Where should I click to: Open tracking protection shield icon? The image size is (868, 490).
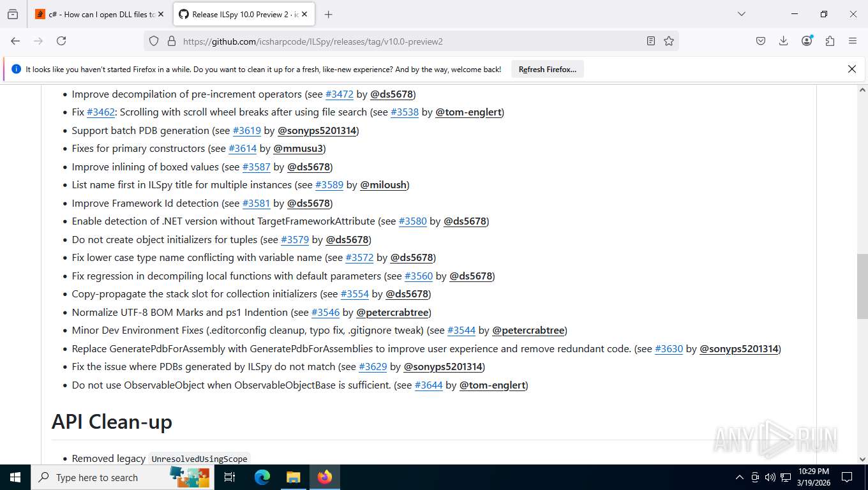[x=154, y=41]
